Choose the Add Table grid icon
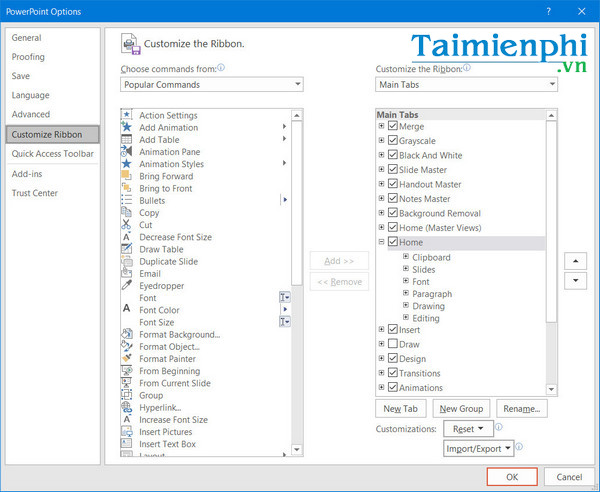Screen dimensions: 600x492 pos(127,139)
